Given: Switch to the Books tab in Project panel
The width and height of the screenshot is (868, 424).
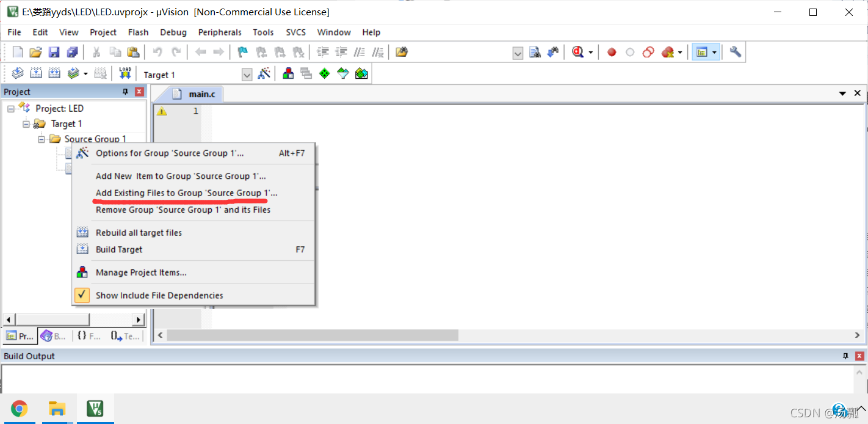Looking at the screenshot, I should pyautogui.click(x=53, y=336).
